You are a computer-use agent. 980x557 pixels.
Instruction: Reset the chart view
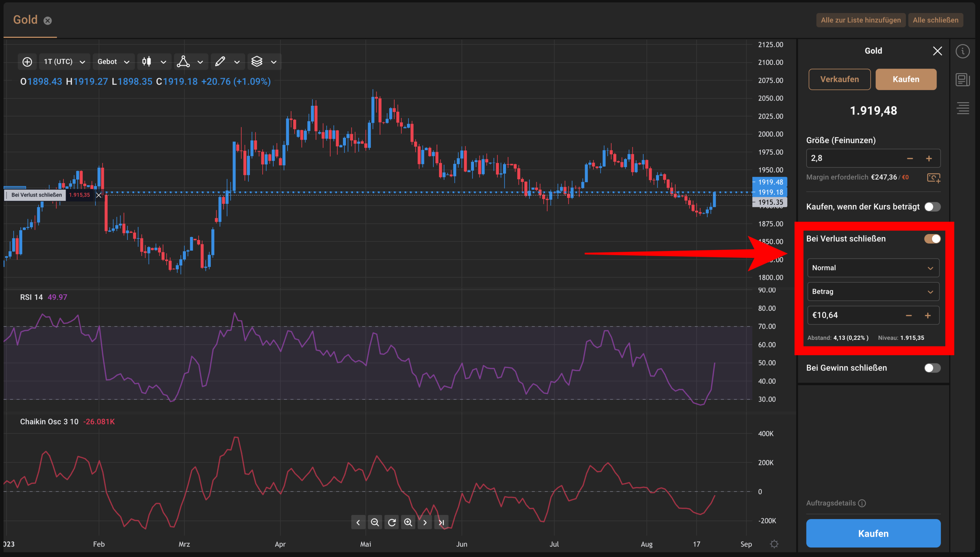click(x=392, y=522)
